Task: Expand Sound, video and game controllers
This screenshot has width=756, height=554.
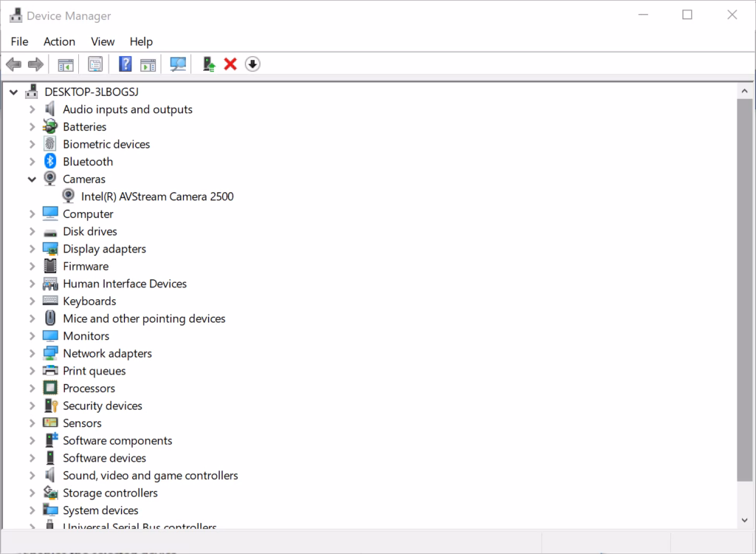Action: (x=32, y=476)
